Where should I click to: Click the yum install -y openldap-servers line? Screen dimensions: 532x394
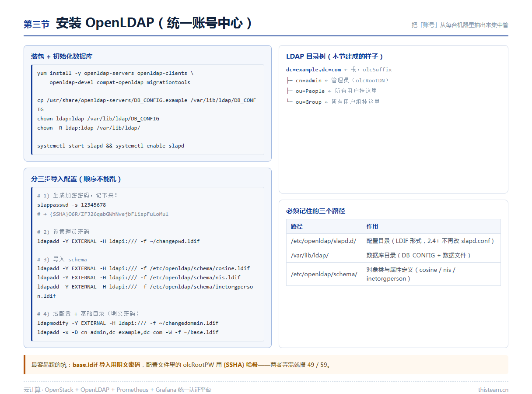tap(115, 73)
